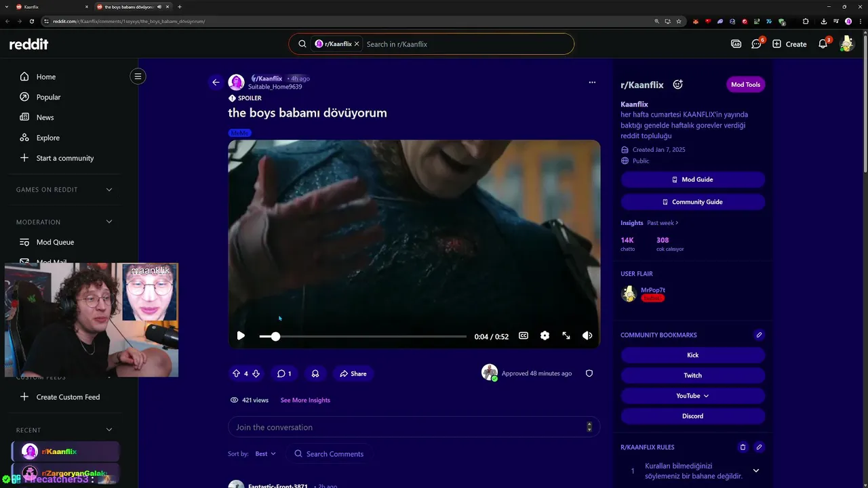Image resolution: width=868 pixels, height=488 pixels.
Task: Expand rule 1 chevron
Action: coord(756,470)
